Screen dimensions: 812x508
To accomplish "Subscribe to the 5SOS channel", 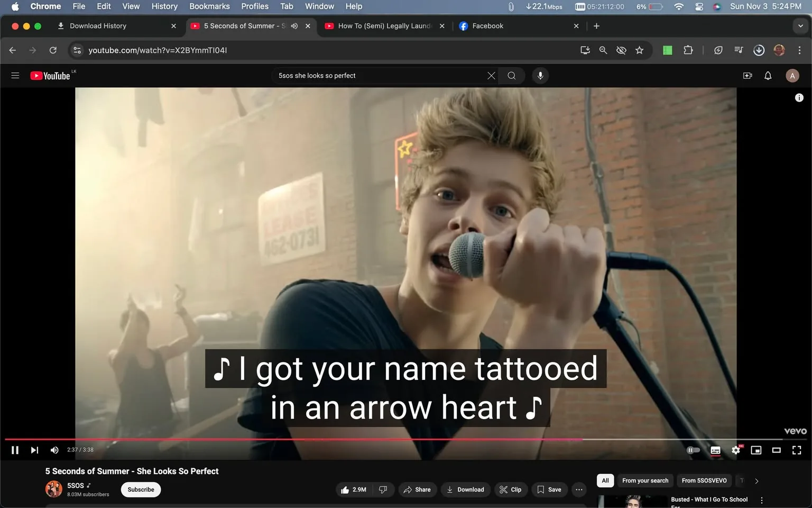I will (140, 489).
